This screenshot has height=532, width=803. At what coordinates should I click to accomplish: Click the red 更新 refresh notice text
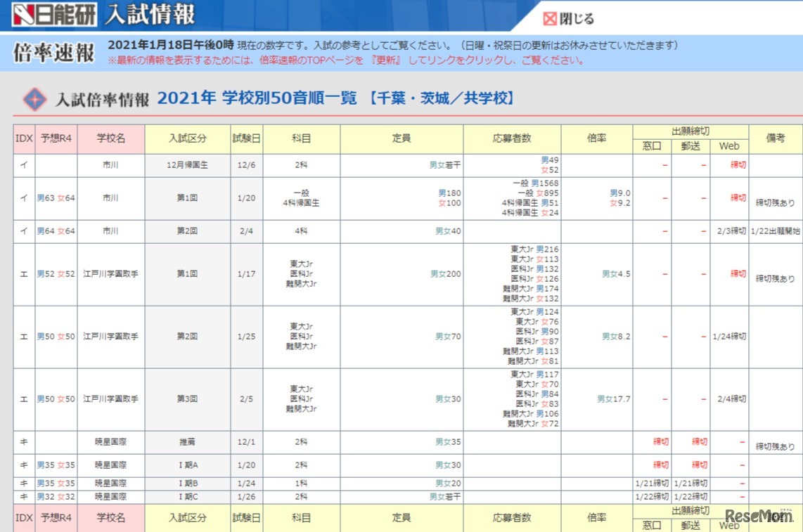click(x=346, y=60)
